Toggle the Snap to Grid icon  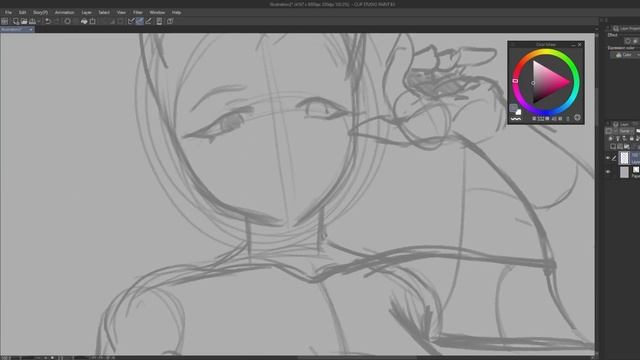click(149, 21)
